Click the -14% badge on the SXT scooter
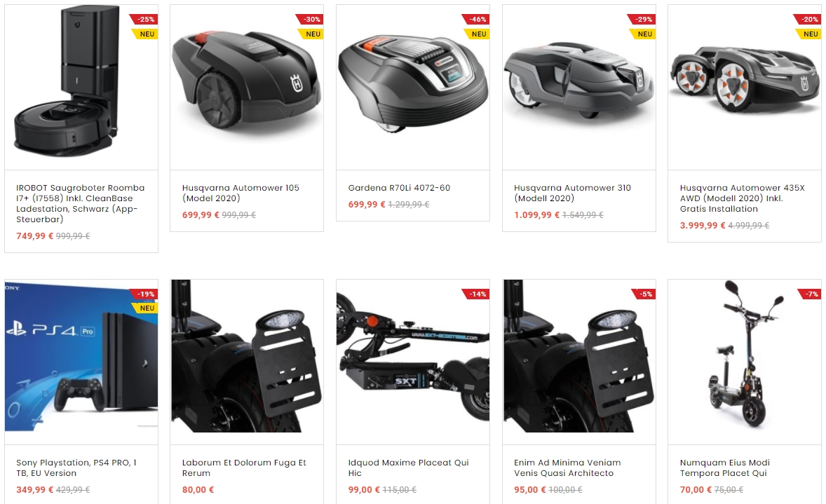 [x=476, y=294]
